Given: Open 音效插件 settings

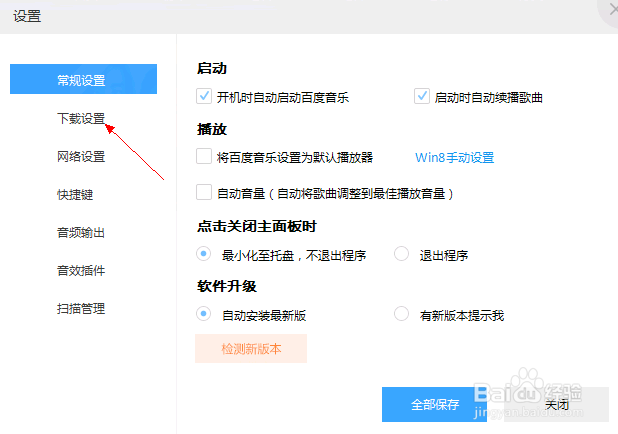Looking at the screenshot, I should point(81,270).
